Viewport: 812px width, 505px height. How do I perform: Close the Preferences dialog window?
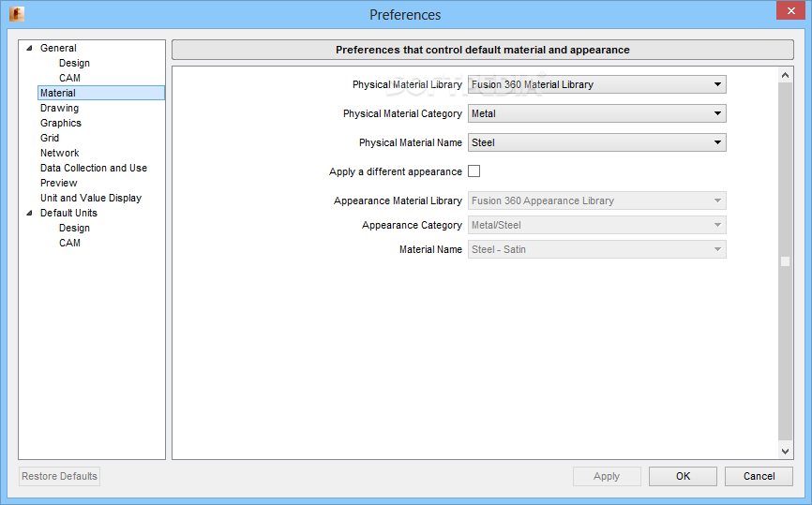tap(790, 10)
